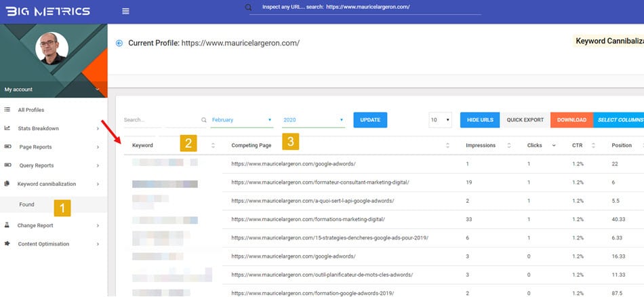Select Stats Breakdown menu item
The height and width of the screenshot is (297, 644).
click(38, 128)
